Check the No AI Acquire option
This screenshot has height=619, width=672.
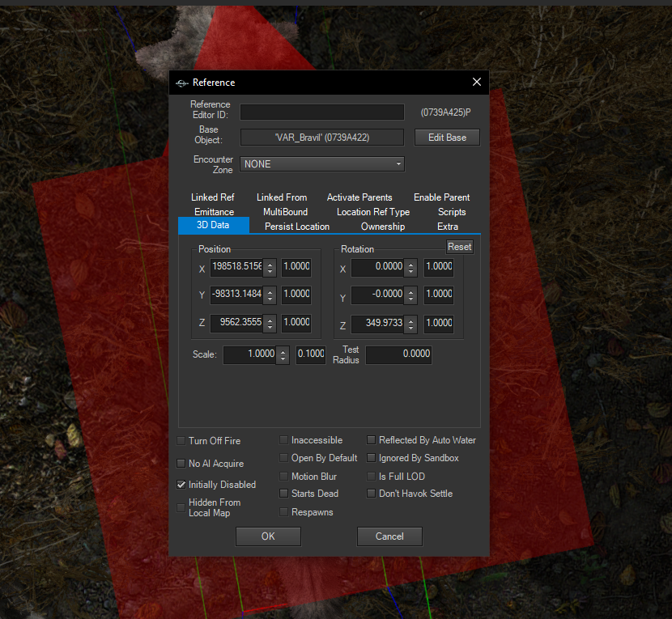pyautogui.click(x=181, y=464)
